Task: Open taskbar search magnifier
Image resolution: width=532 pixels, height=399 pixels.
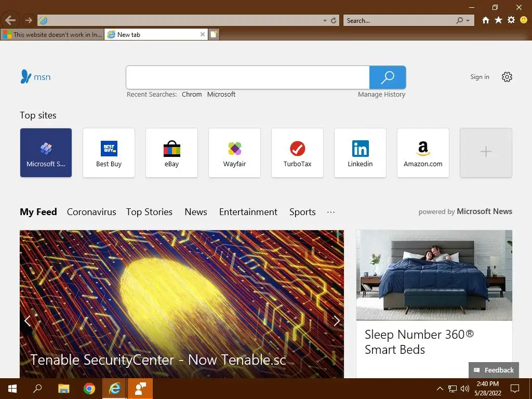Action: 37,389
